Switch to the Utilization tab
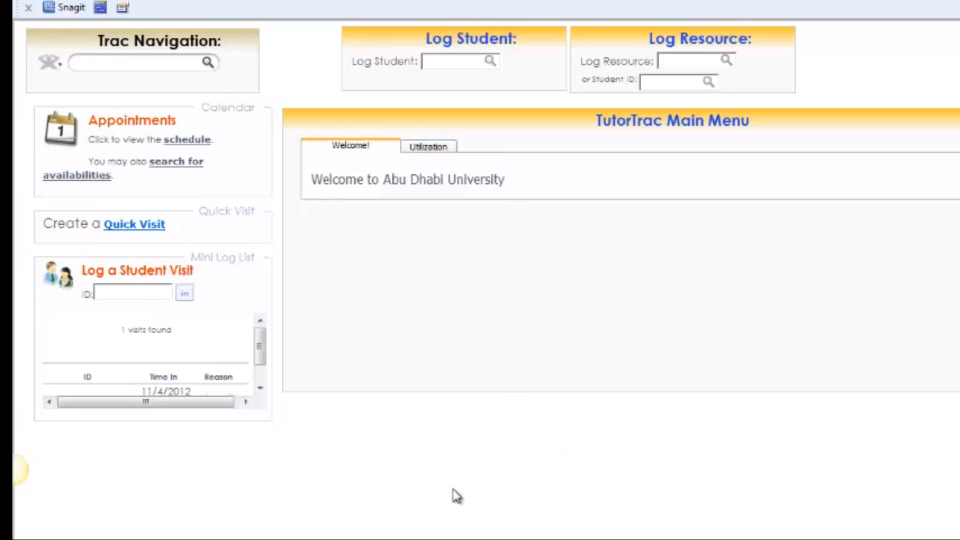Viewport: 960px width, 540px height. [x=428, y=147]
